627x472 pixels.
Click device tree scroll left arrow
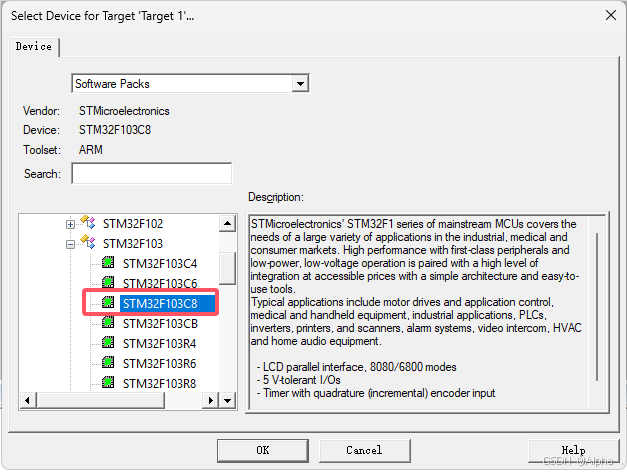click(x=28, y=400)
